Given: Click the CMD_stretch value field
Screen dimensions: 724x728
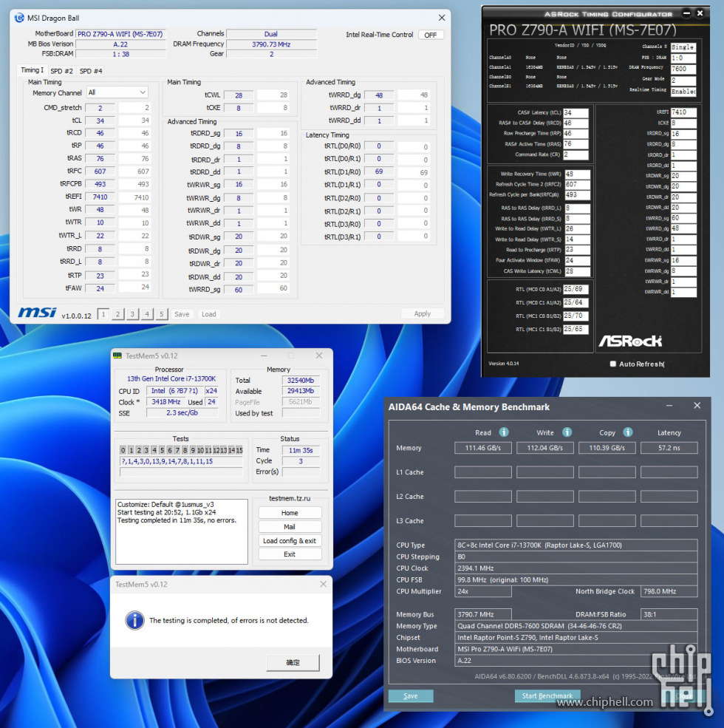Looking at the screenshot, I should pos(100,108).
